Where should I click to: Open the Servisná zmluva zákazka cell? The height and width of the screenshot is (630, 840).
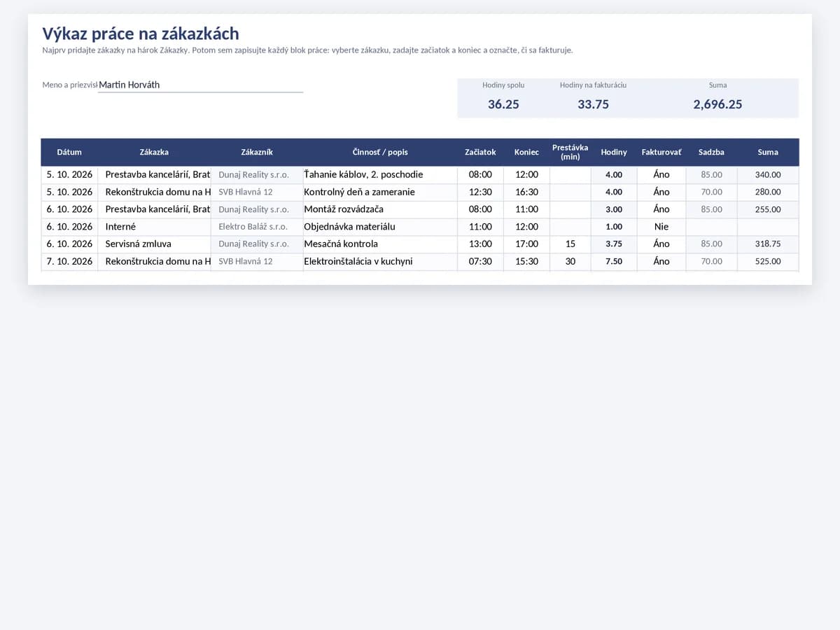[154, 244]
